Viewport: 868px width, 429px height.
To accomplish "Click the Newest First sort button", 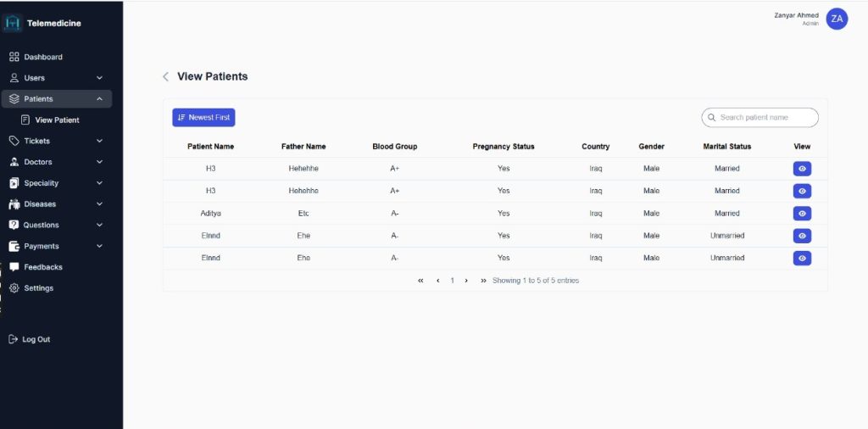I will click(x=203, y=118).
